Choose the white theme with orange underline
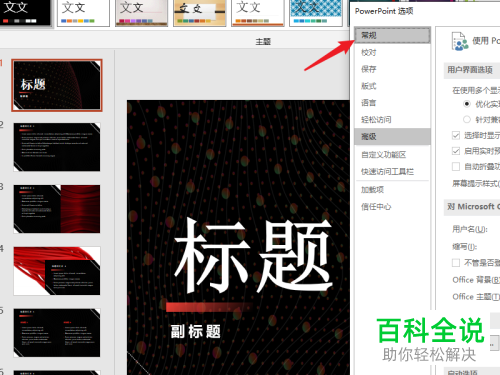The image size is (500, 375). coord(258,13)
